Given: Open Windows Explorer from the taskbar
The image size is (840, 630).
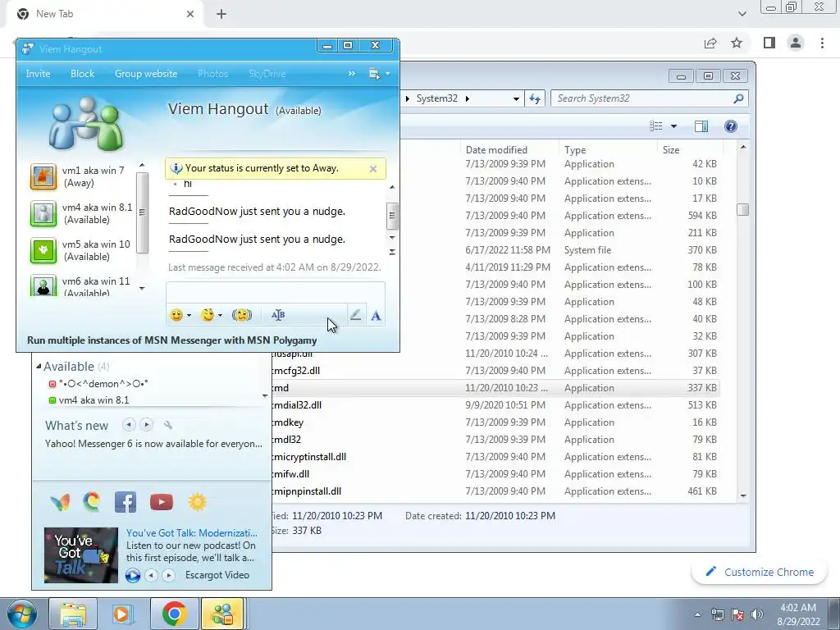Looking at the screenshot, I should pos(73,614).
